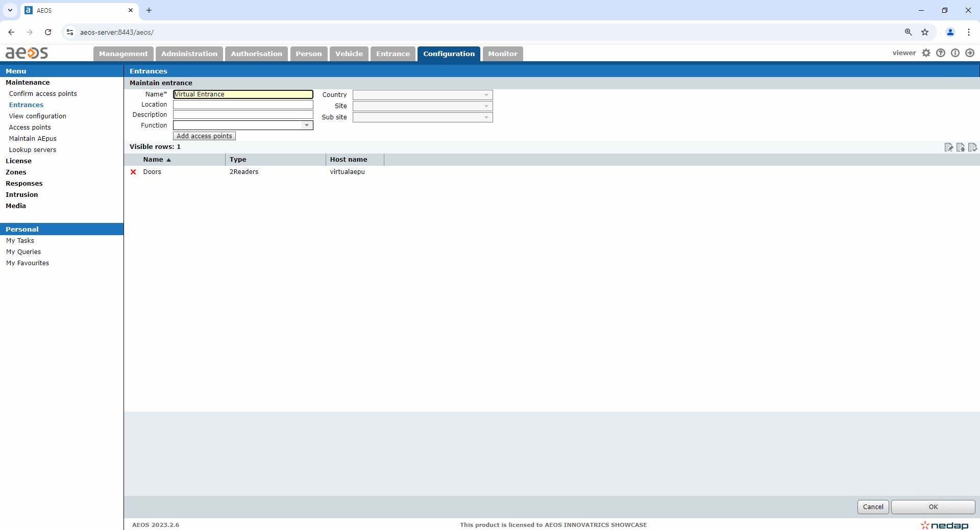This screenshot has width=980, height=530.
Task: Expand the Intrusion menu section
Action: pos(22,195)
